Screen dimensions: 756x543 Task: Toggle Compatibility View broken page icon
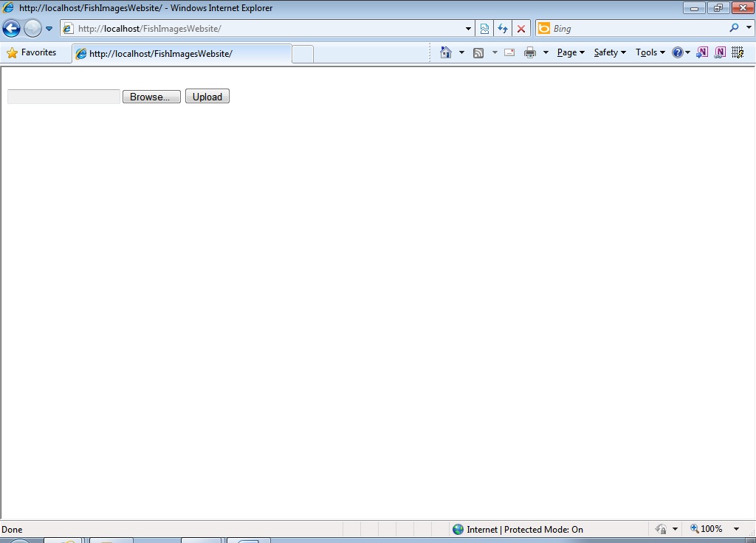tap(484, 29)
